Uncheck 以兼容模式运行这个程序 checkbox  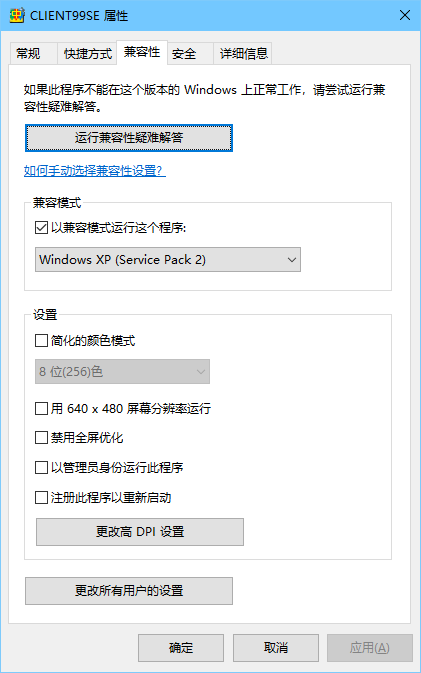click(x=41, y=227)
